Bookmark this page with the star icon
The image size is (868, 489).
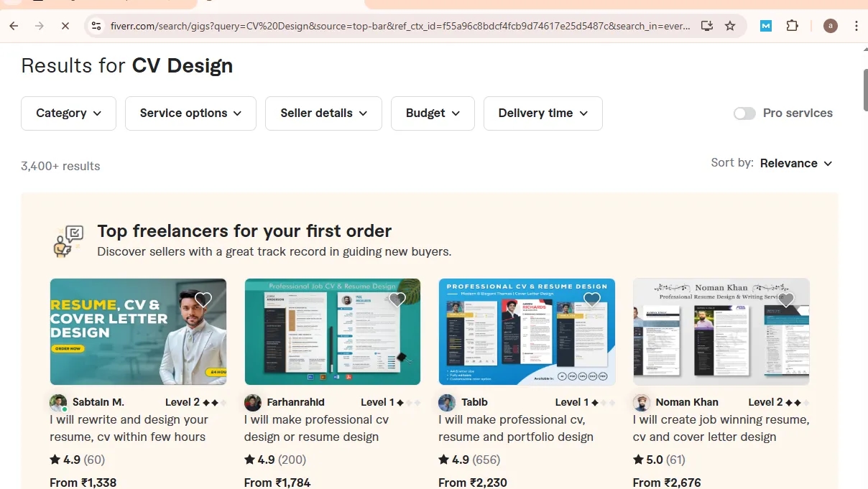coord(730,26)
